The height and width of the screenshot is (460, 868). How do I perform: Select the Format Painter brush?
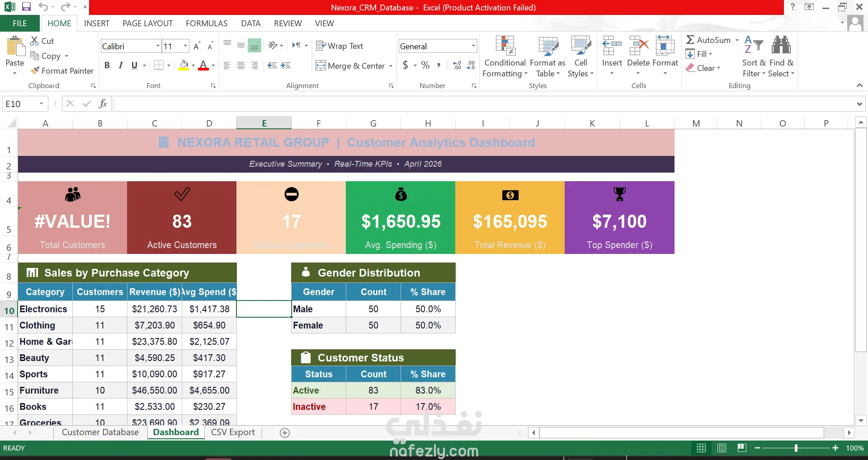[35, 70]
